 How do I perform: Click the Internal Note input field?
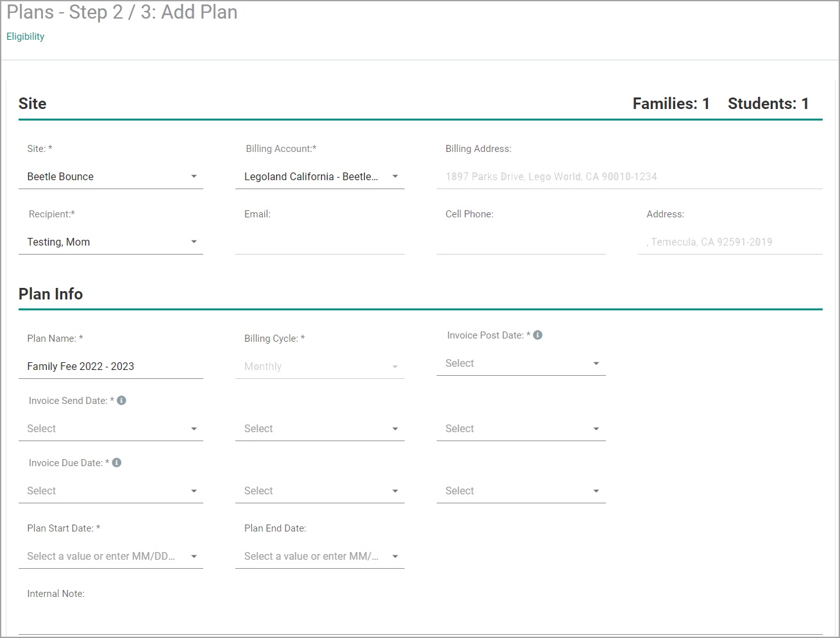421,621
